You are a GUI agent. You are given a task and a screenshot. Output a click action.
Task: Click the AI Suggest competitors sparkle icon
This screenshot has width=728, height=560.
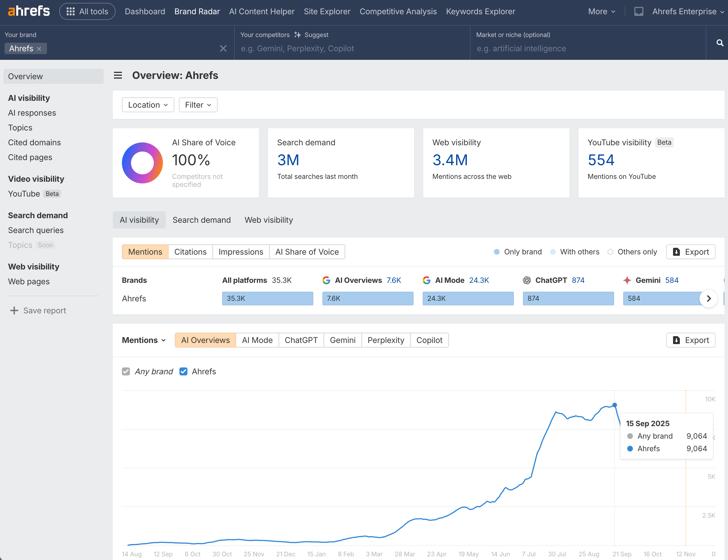point(297,35)
